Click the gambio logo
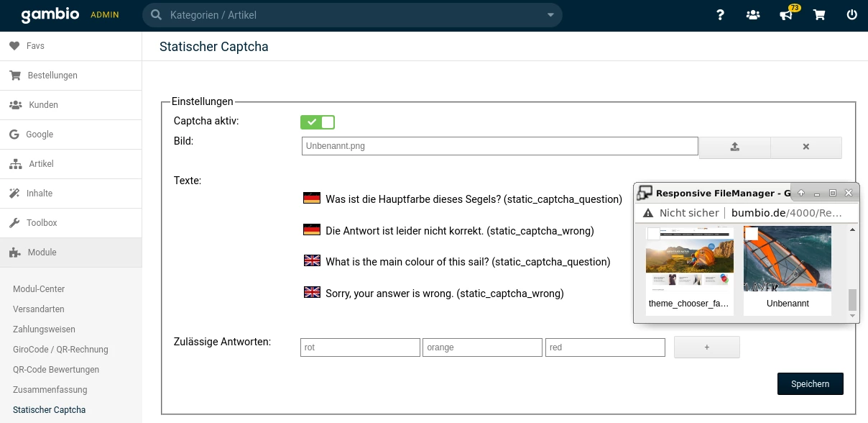The height and width of the screenshot is (423, 868). (50, 14)
